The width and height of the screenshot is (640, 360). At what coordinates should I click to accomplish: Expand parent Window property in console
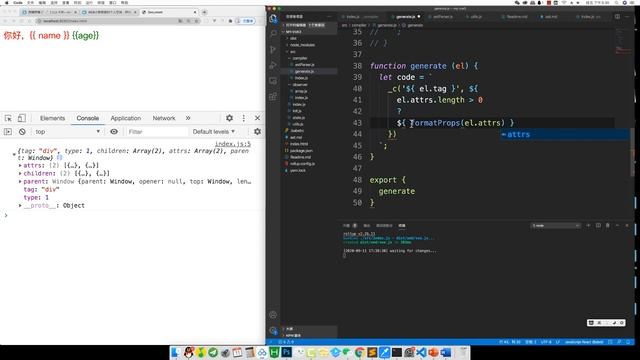[20, 181]
